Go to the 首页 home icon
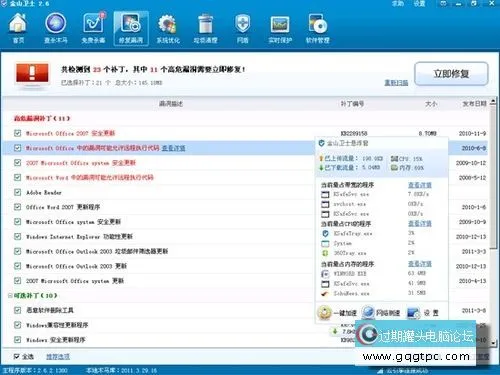The height and width of the screenshot is (375, 500). (x=18, y=28)
